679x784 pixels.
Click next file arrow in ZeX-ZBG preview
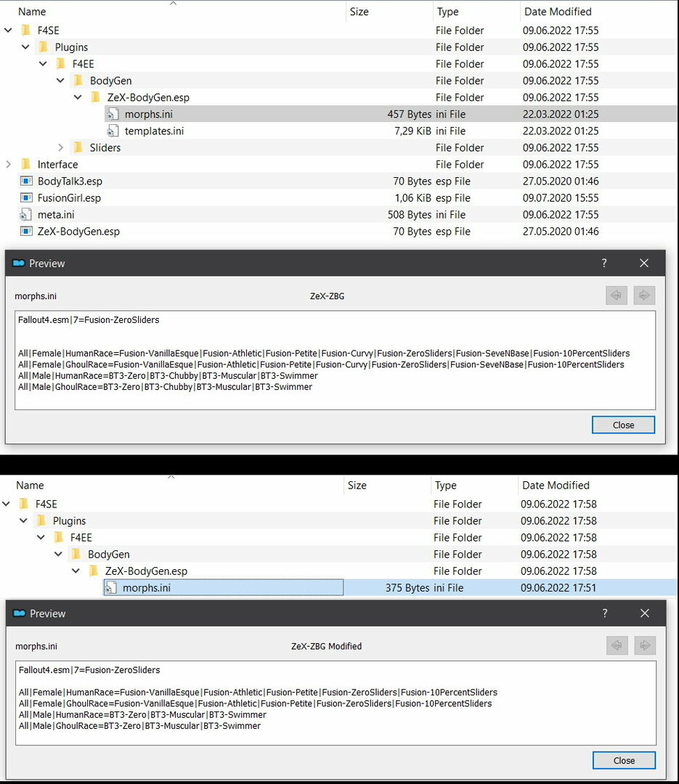pyautogui.click(x=644, y=295)
